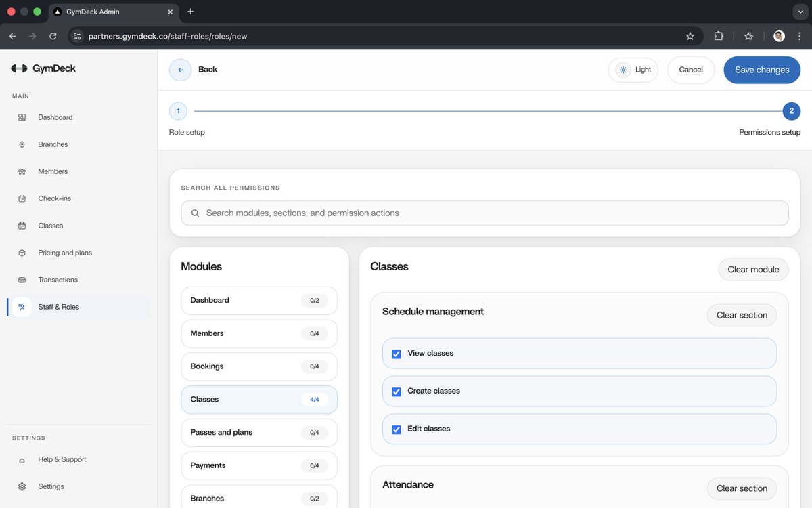Clear the Schedule management section

click(742, 315)
